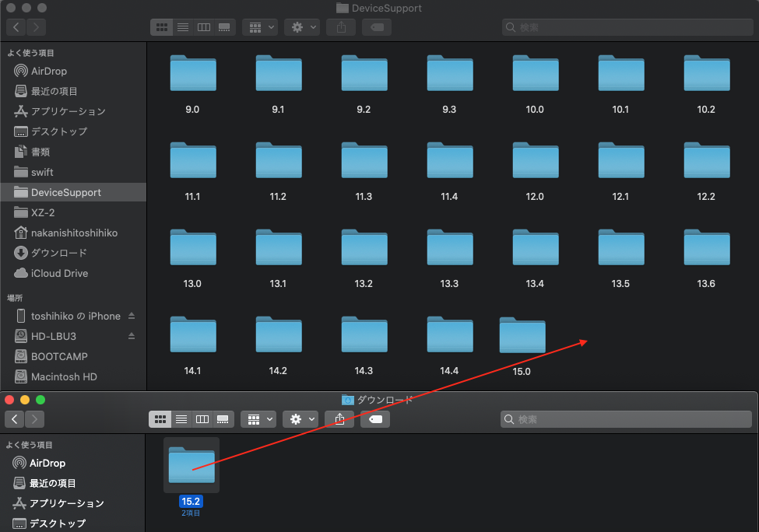Select the 14.1 folder icon
The width and height of the screenshot is (759, 532).
coord(193,334)
